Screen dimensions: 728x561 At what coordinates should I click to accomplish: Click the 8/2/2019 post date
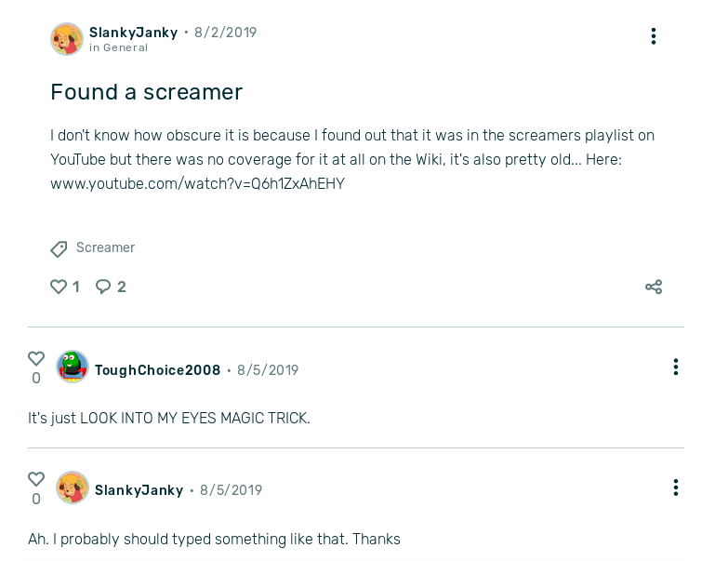[x=225, y=33]
